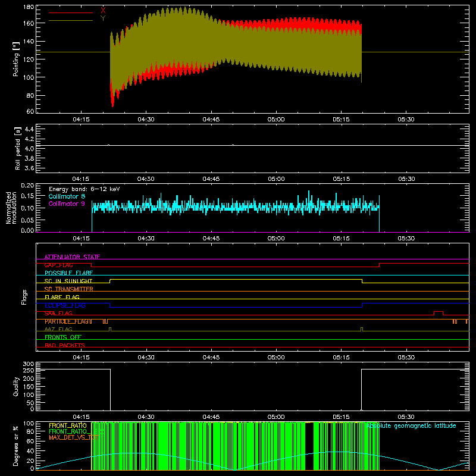Click the SC_TRANSMITTER flag label

[69, 289]
